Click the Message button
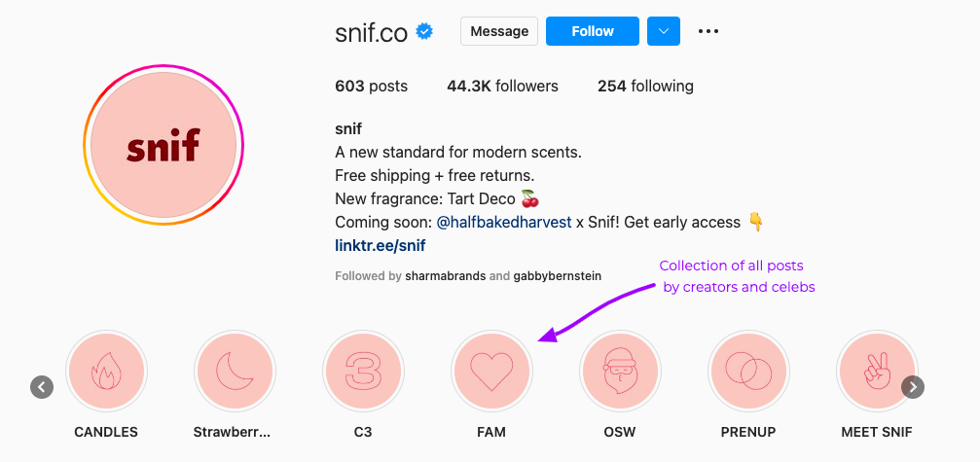 point(499,31)
